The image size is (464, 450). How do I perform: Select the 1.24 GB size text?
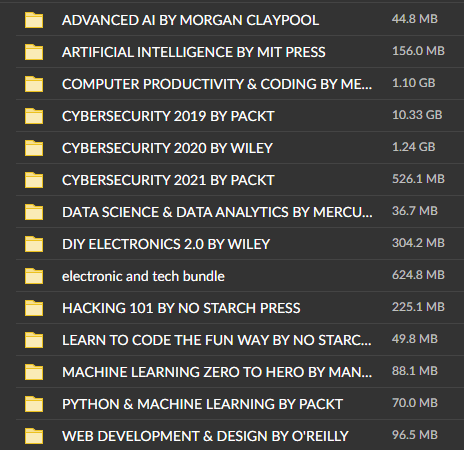[x=414, y=147]
